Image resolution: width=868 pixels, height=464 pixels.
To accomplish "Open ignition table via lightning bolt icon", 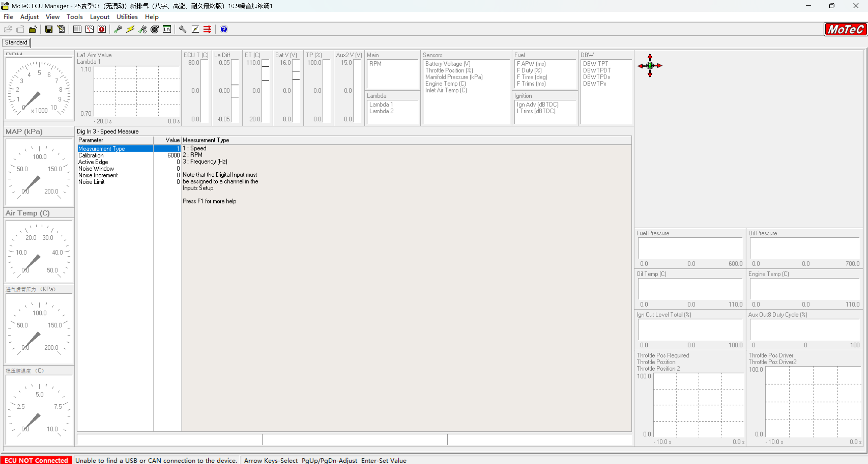I will click(x=130, y=29).
